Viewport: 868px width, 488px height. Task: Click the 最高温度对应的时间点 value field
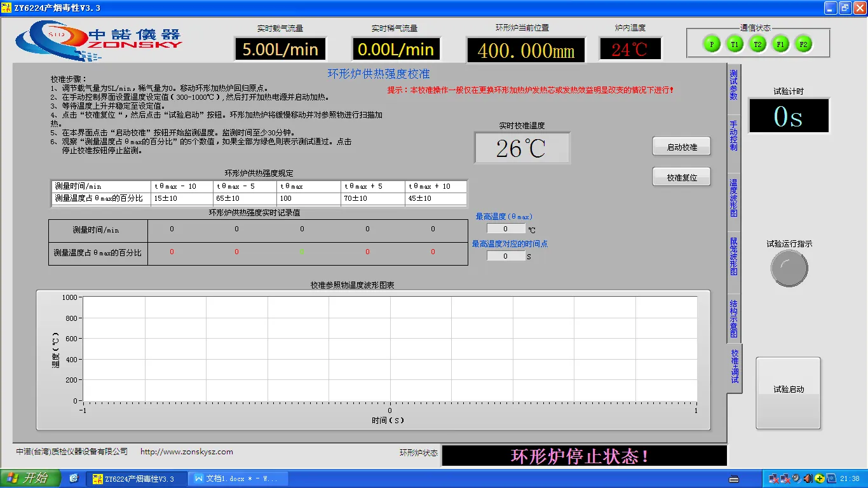click(x=506, y=256)
